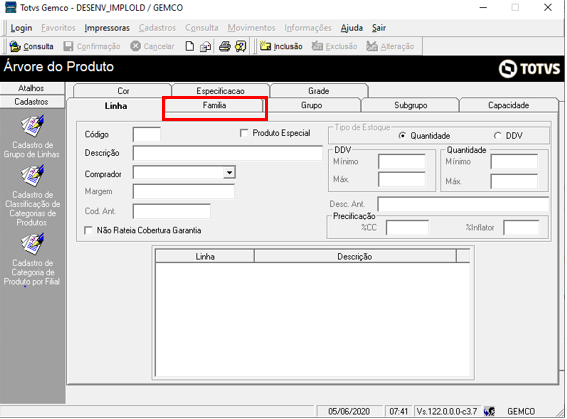Open Cadastro de Grupo de Linhas shortcut
Screen dimensions: 567x419
(32, 137)
